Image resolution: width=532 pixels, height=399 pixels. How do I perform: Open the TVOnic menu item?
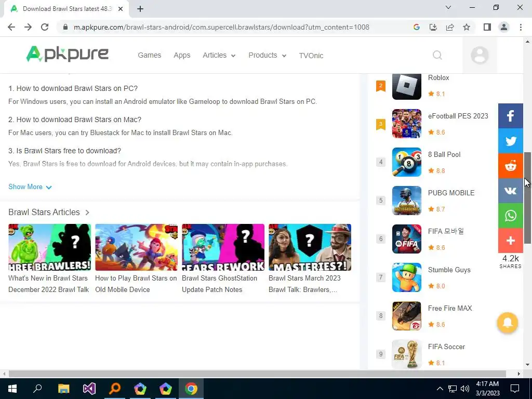[x=311, y=55]
